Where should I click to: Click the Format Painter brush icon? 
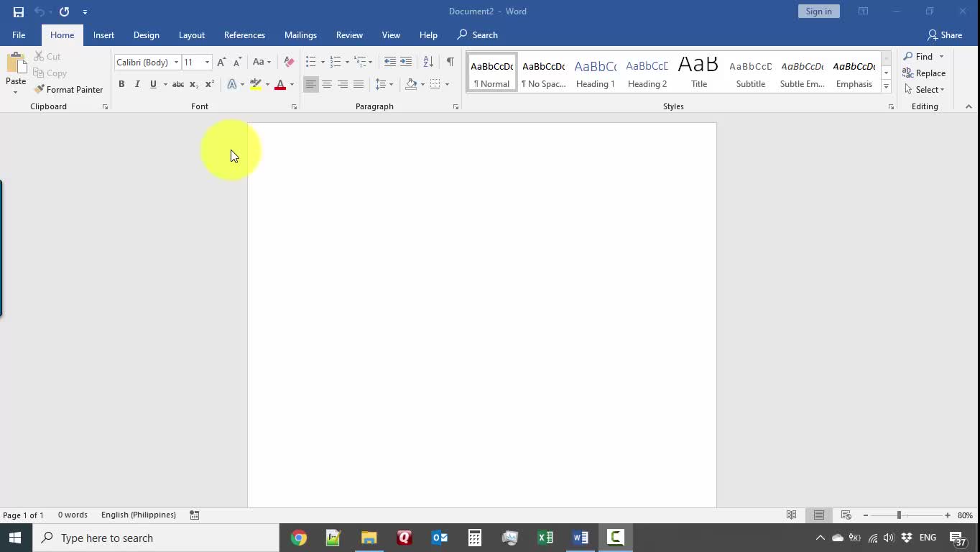(40, 90)
